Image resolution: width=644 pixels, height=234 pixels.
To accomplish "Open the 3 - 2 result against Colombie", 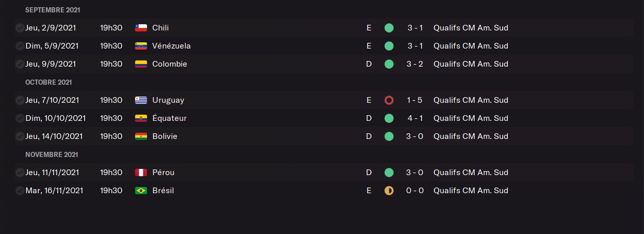I will click(415, 64).
